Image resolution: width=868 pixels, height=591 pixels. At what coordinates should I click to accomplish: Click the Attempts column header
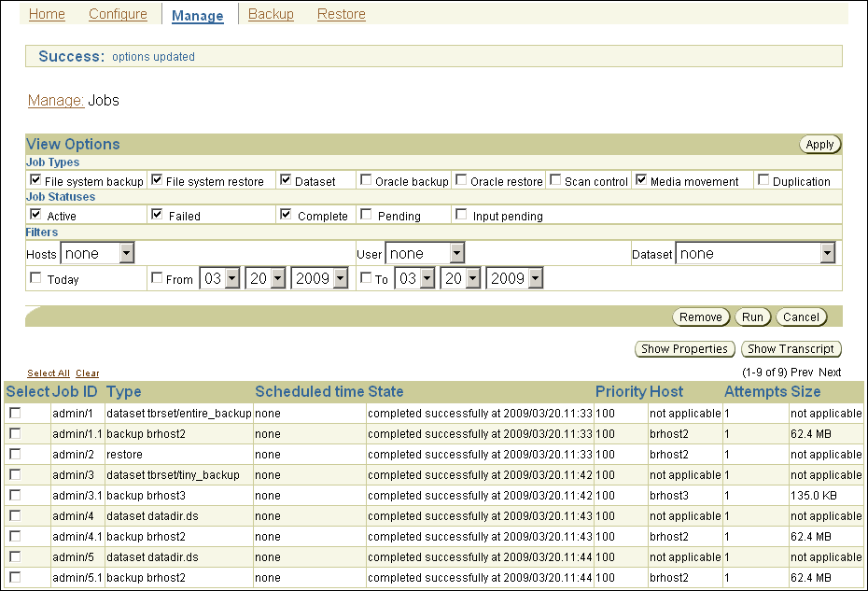click(x=756, y=391)
